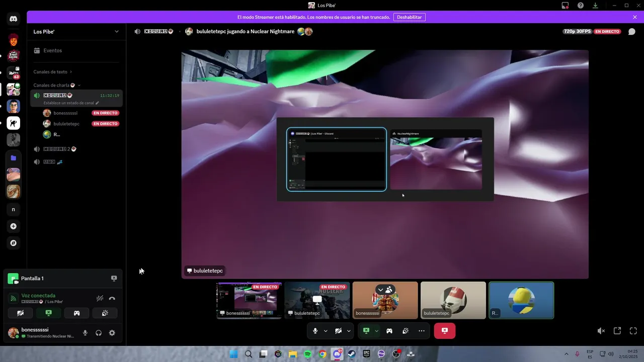Expand camera options arrow in call bar
This screenshot has height=362, width=644.
(x=349, y=331)
